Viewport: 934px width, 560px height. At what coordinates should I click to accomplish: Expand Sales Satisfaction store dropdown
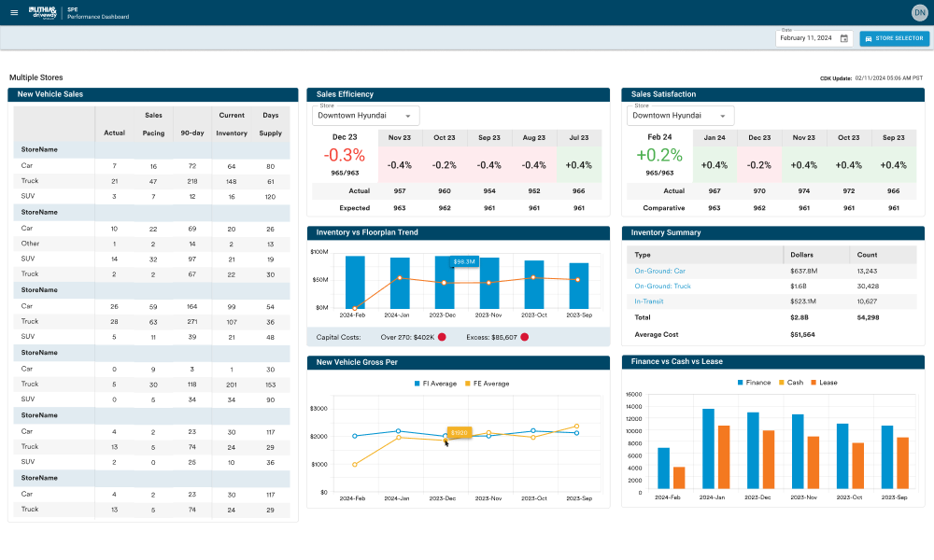[680, 116]
